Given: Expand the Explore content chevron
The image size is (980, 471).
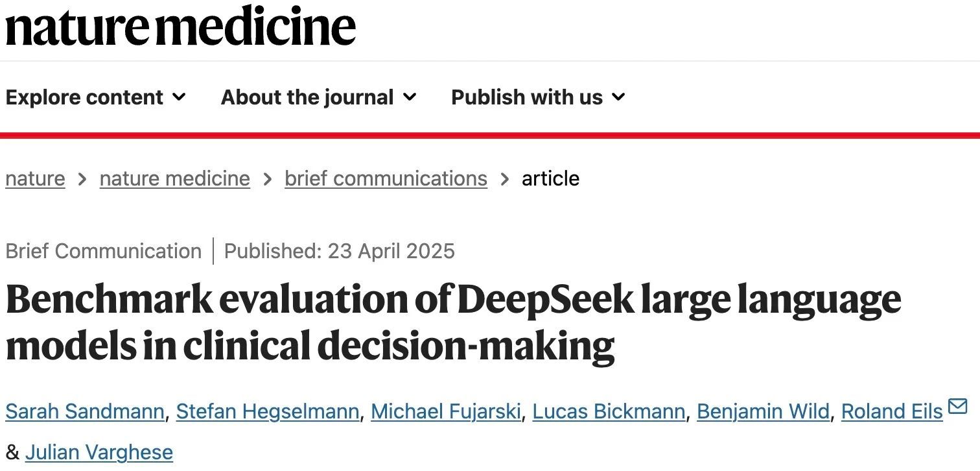Looking at the screenshot, I should click(180, 97).
